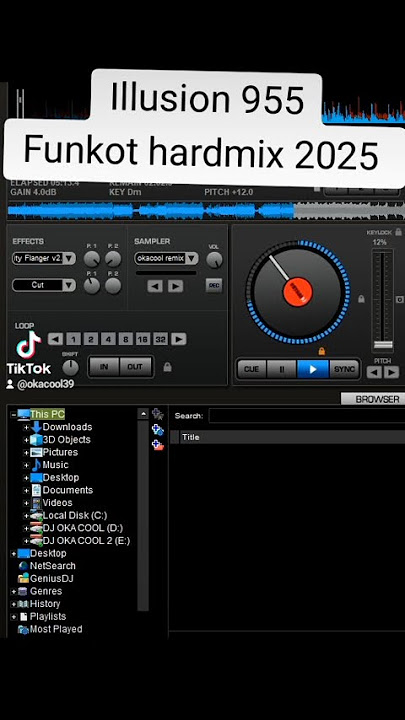
Task: Click the CUE button
Action: pos(251,369)
